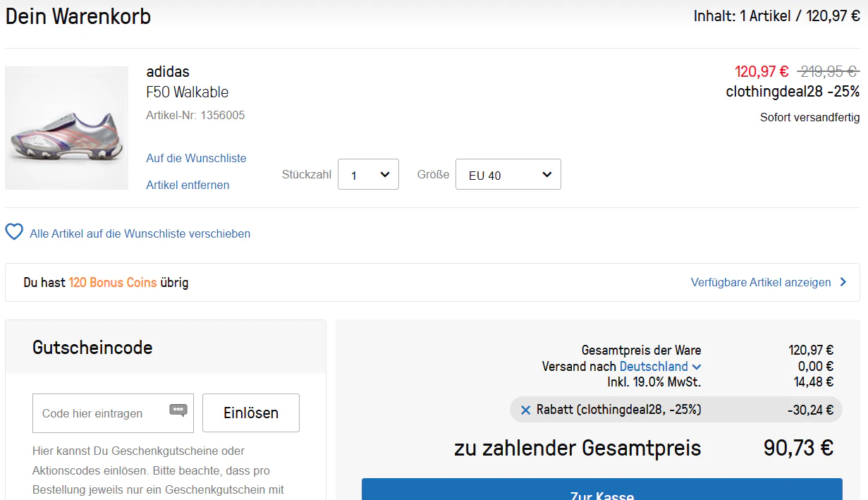This screenshot has width=868, height=500.
Task: Click the adidas brand name
Action: click(x=168, y=71)
